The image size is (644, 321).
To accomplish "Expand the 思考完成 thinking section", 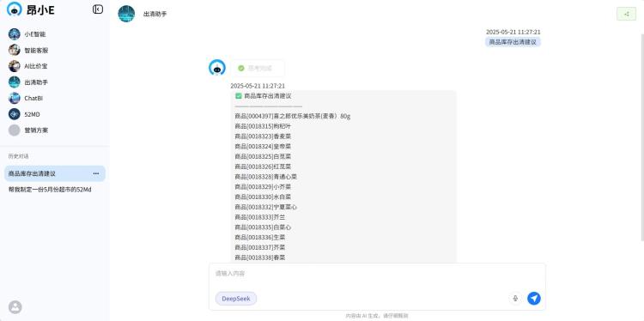I will point(258,68).
